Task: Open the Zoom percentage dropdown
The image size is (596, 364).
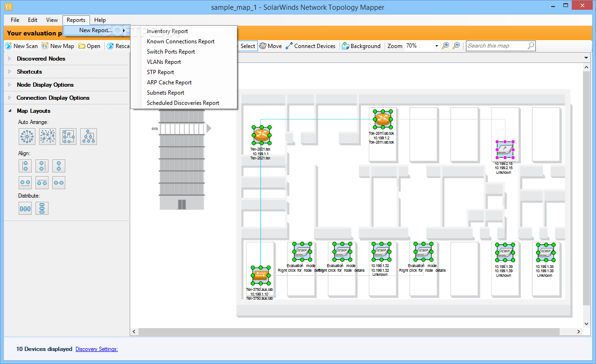Action: 437,46
